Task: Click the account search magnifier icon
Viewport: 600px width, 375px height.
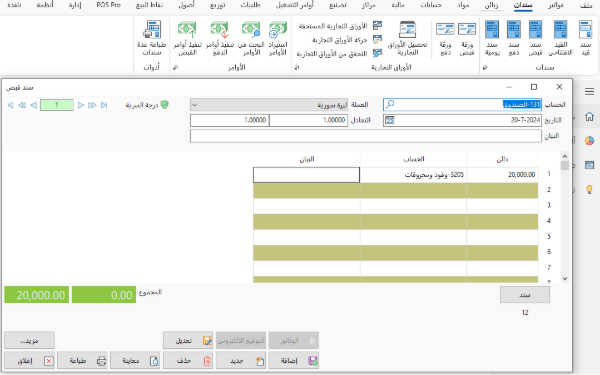Action: pyautogui.click(x=390, y=104)
